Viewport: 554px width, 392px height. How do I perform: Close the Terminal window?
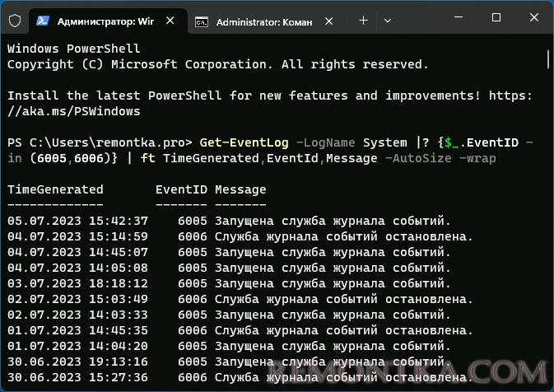tap(534, 17)
